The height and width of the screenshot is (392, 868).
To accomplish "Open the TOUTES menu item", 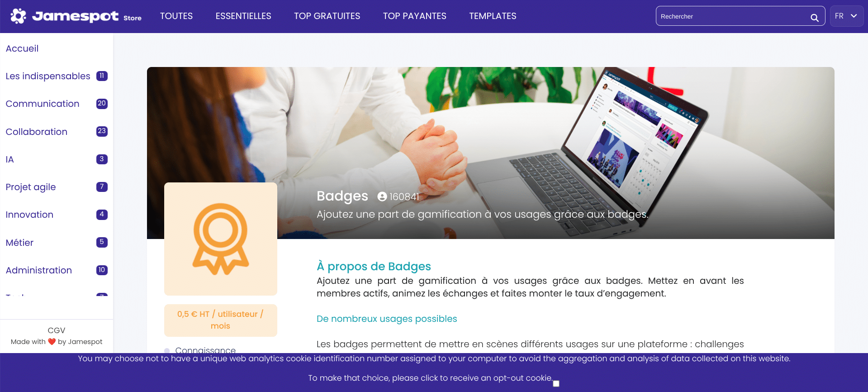I will [176, 16].
